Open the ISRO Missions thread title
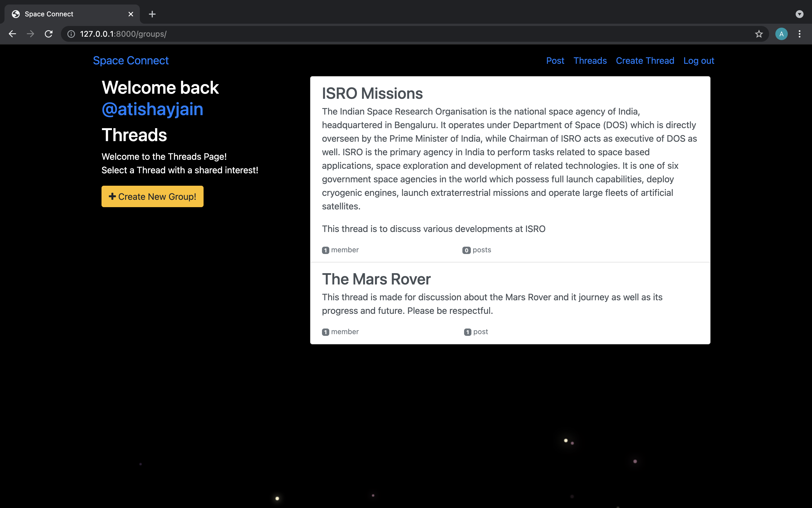The image size is (812, 508). [372, 93]
